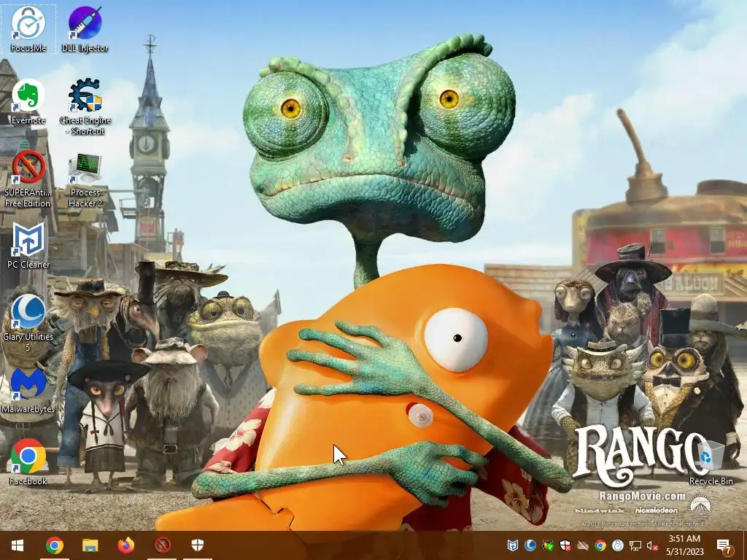747x560 pixels.
Task: Open the DLL Injector desktop shortcut
Action: [x=85, y=28]
